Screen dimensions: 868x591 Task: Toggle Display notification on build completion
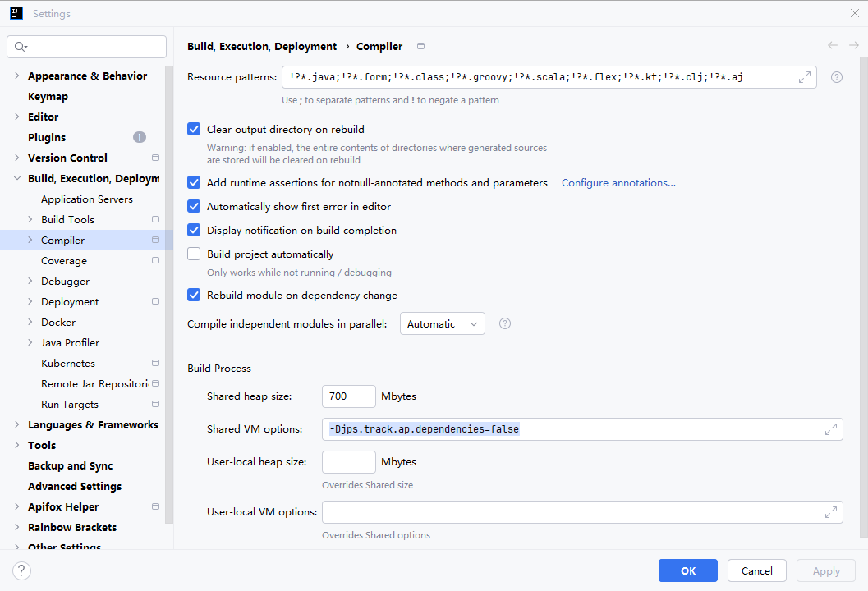tap(194, 230)
